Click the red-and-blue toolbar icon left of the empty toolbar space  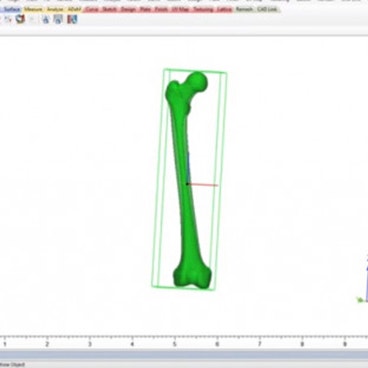72,19
